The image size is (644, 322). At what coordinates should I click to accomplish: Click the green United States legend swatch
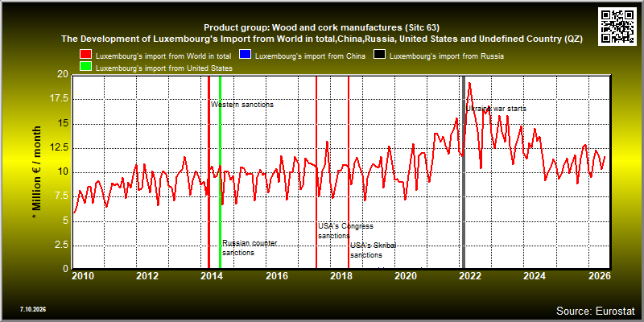pos(86,68)
